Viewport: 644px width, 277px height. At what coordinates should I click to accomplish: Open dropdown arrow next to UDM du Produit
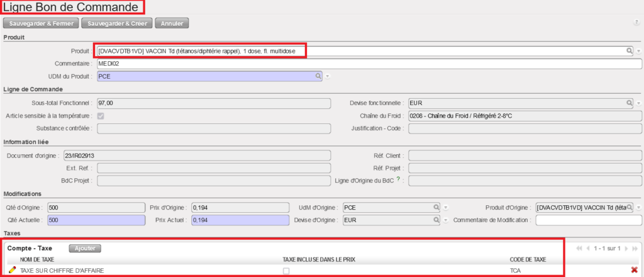[328, 77]
